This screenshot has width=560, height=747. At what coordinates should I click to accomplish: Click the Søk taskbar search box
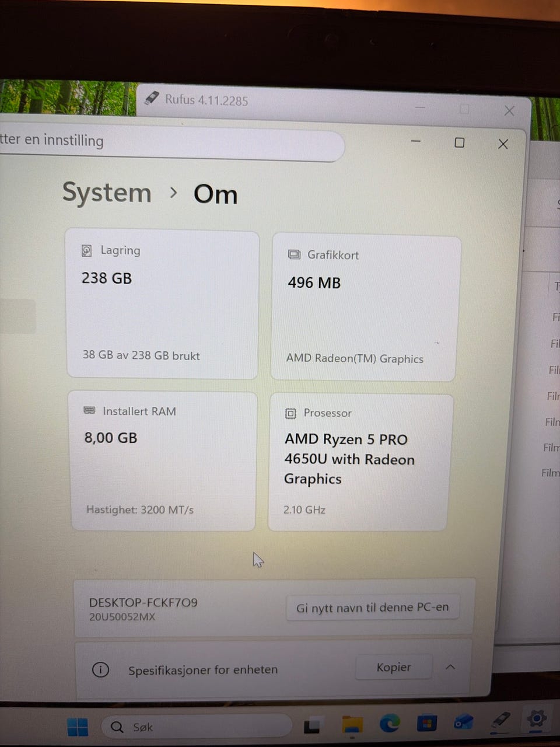click(x=195, y=727)
